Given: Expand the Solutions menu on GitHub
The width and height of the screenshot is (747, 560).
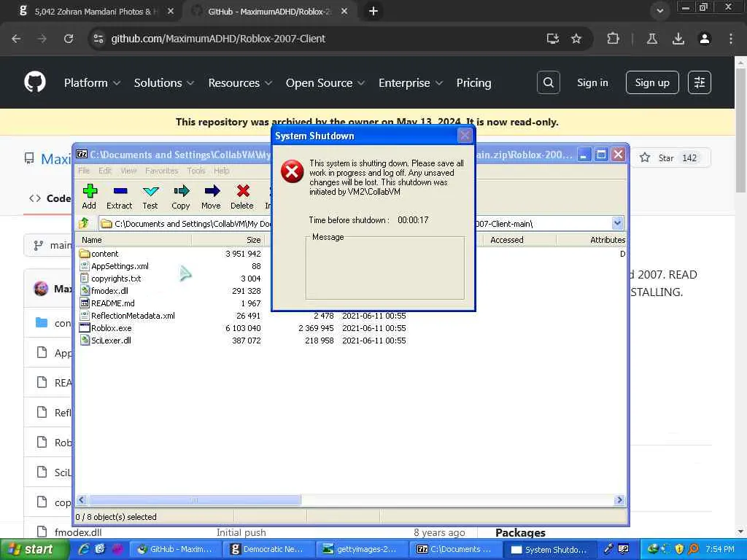Looking at the screenshot, I should point(164,83).
